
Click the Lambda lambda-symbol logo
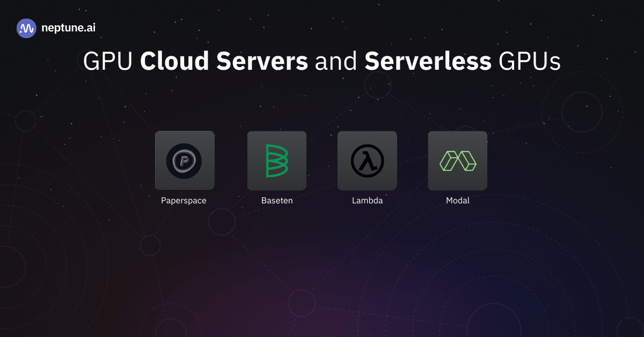[x=367, y=160]
